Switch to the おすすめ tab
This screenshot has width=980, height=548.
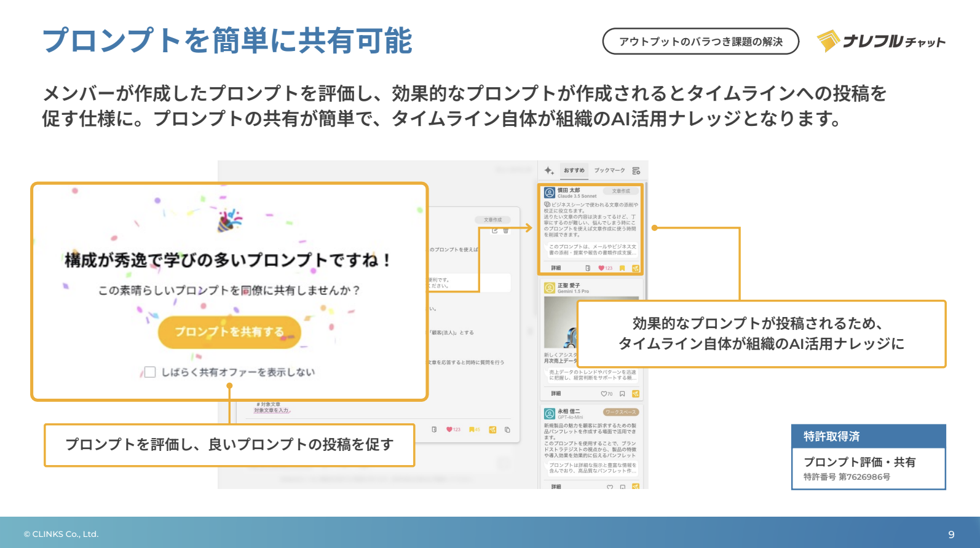[574, 171]
